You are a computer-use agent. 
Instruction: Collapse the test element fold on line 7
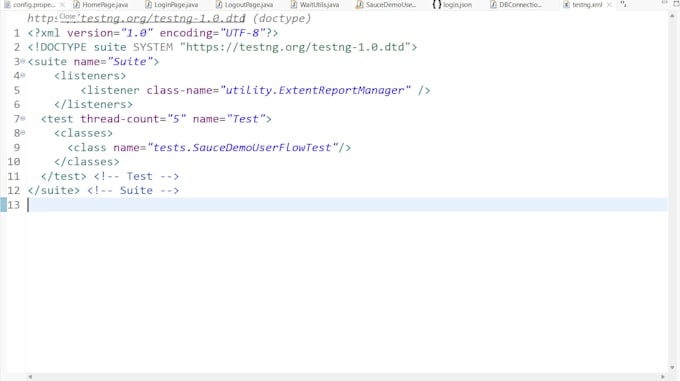23,118
